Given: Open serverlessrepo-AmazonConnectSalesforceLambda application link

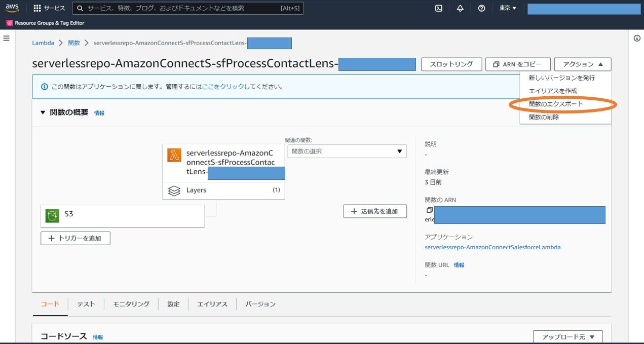Looking at the screenshot, I should (x=493, y=247).
